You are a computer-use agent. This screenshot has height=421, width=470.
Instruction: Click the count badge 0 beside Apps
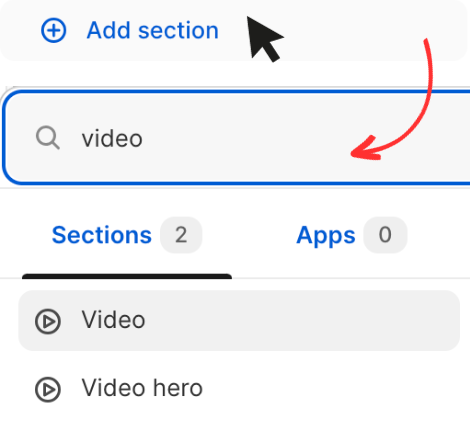click(385, 235)
